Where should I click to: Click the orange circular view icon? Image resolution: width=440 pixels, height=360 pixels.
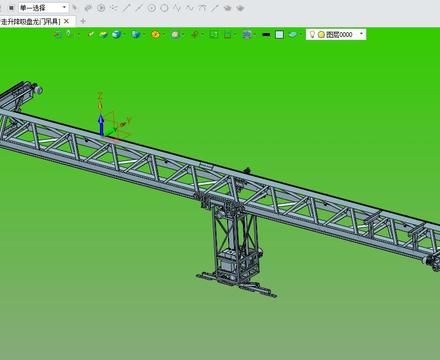click(155, 34)
